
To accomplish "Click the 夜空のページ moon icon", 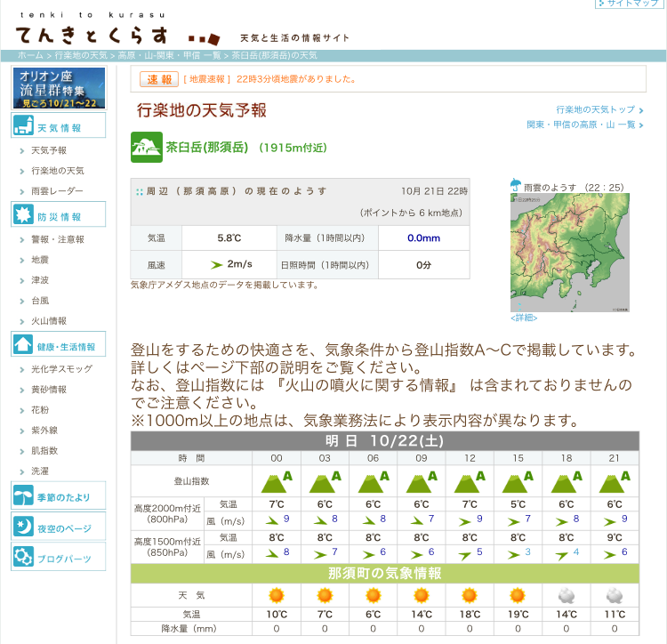I will [x=23, y=527].
